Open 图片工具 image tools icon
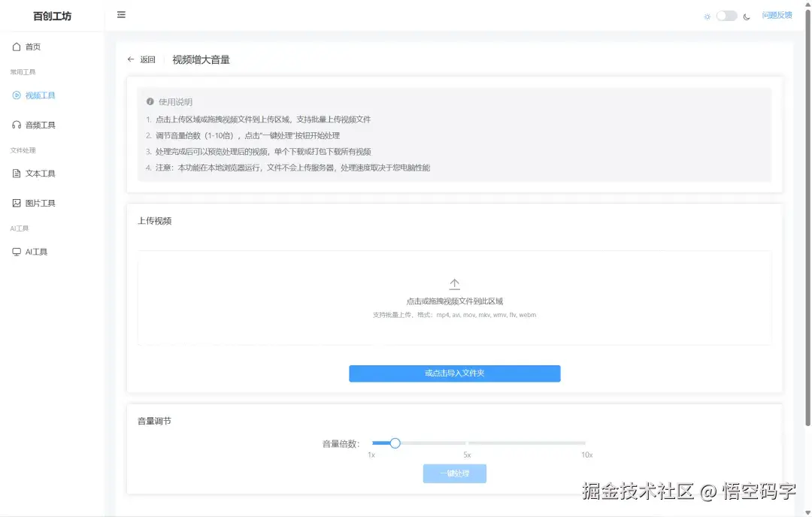This screenshot has width=812, height=517. (x=18, y=202)
